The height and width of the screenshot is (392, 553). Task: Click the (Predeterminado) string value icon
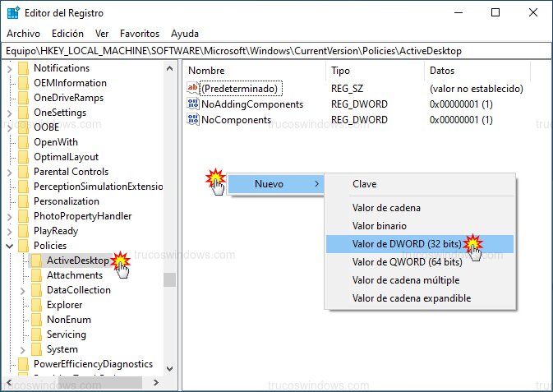(193, 89)
